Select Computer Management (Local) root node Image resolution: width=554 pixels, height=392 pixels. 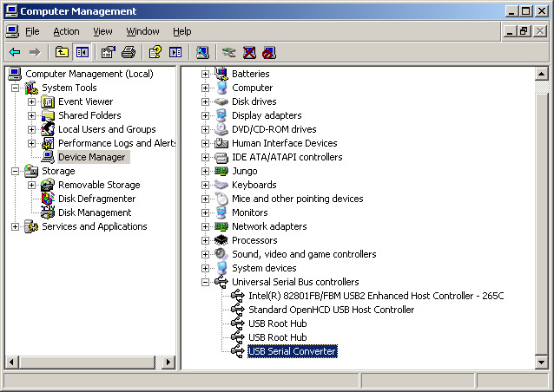point(89,74)
